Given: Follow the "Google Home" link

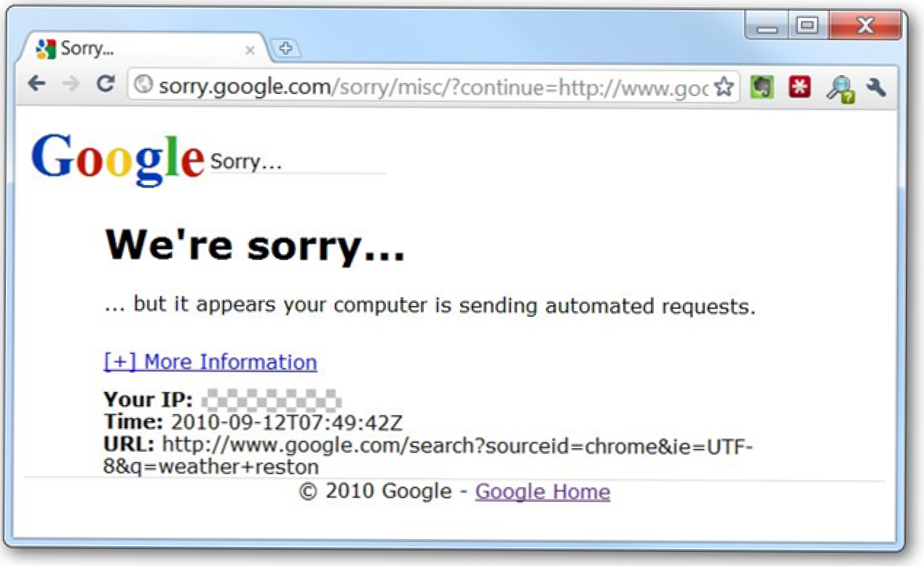Looking at the screenshot, I should [x=542, y=492].
